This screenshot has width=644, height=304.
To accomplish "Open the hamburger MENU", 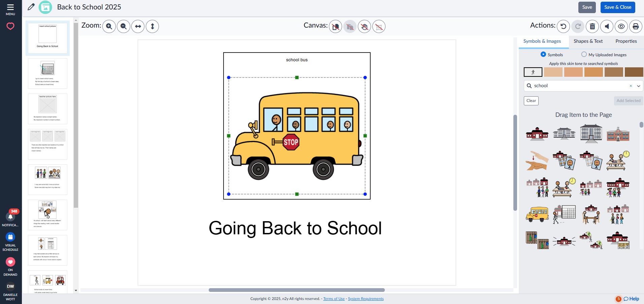I will [x=10, y=9].
